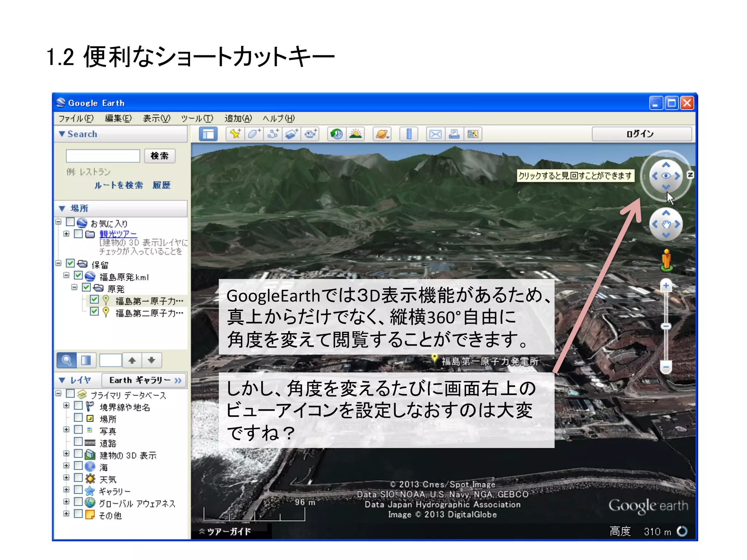This screenshot has width=747, height=560.
Task: Check the 観光ツアー checkbox
Action: click(x=78, y=234)
